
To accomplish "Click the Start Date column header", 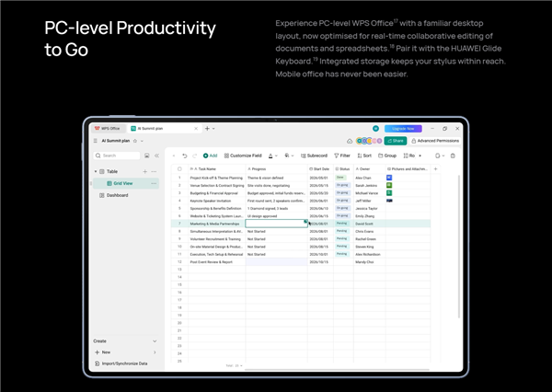I will tap(321, 169).
